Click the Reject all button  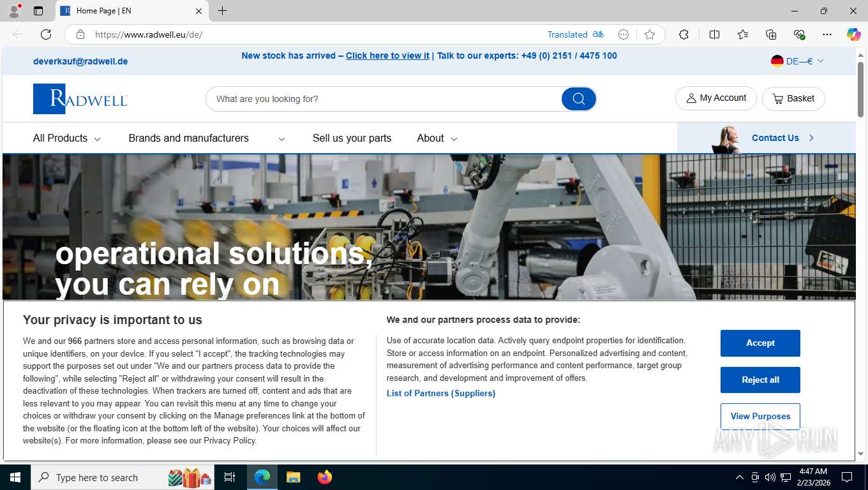pyautogui.click(x=760, y=380)
